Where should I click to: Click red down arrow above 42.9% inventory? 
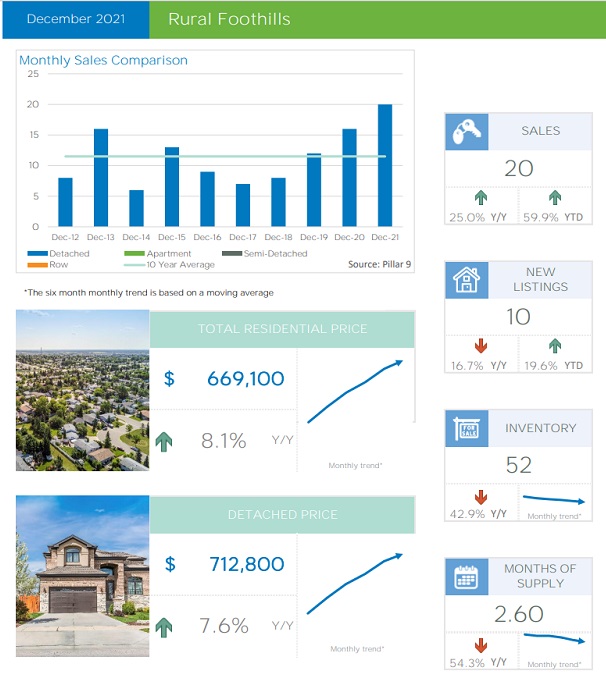coord(480,497)
